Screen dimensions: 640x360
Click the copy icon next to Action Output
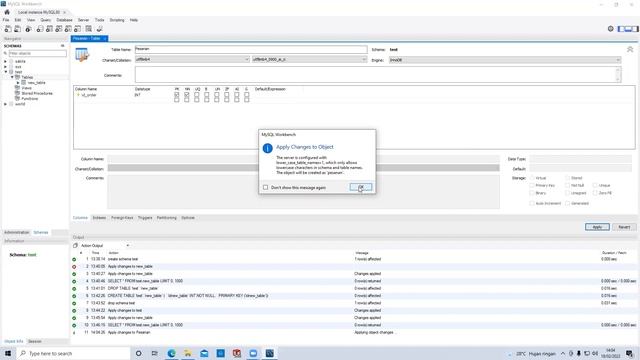click(x=76, y=245)
